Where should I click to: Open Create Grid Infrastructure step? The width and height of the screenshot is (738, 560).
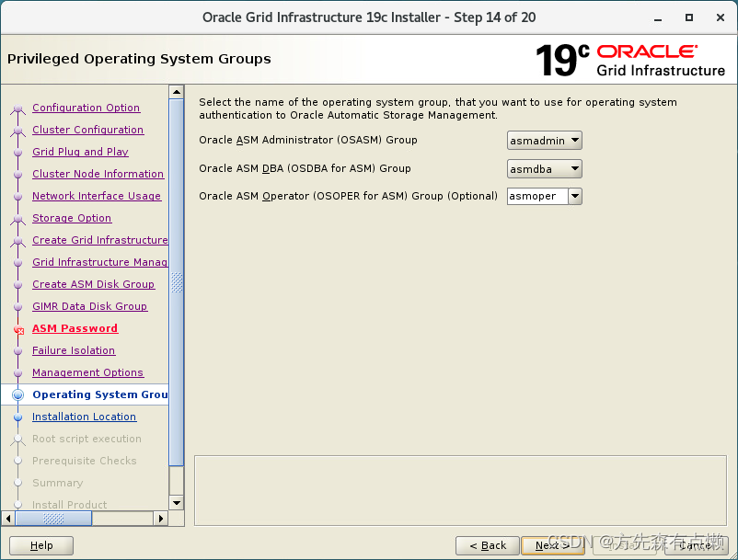[99, 240]
